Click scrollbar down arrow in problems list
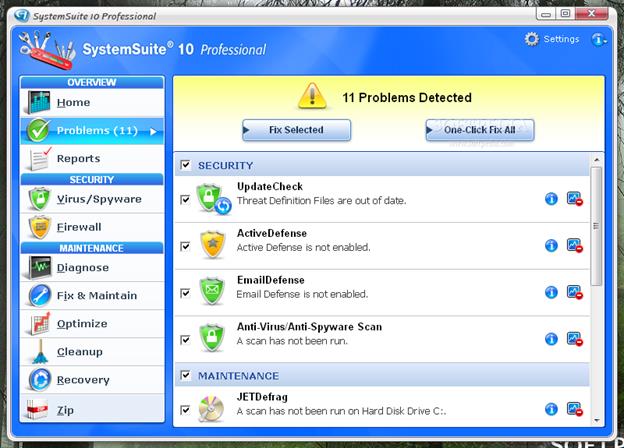Image resolution: width=624 pixels, height=448 pixels. pos(596,420)
